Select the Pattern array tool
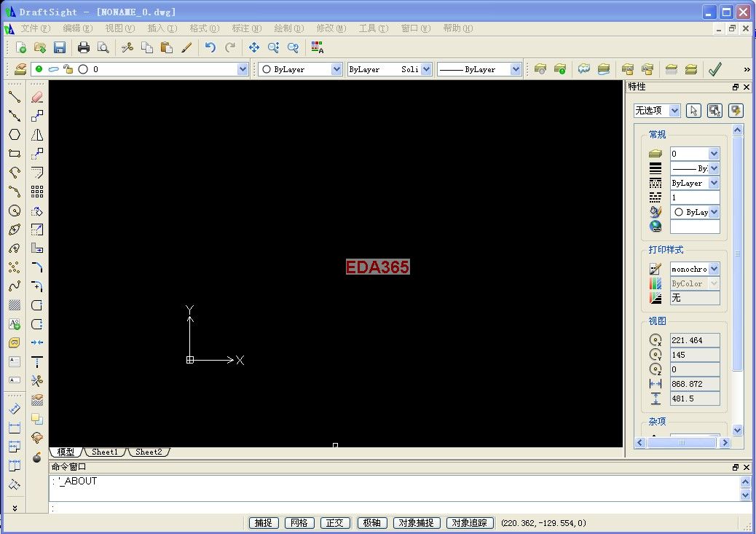This screenshot has width=756, height=534. (x=37, y=192)
